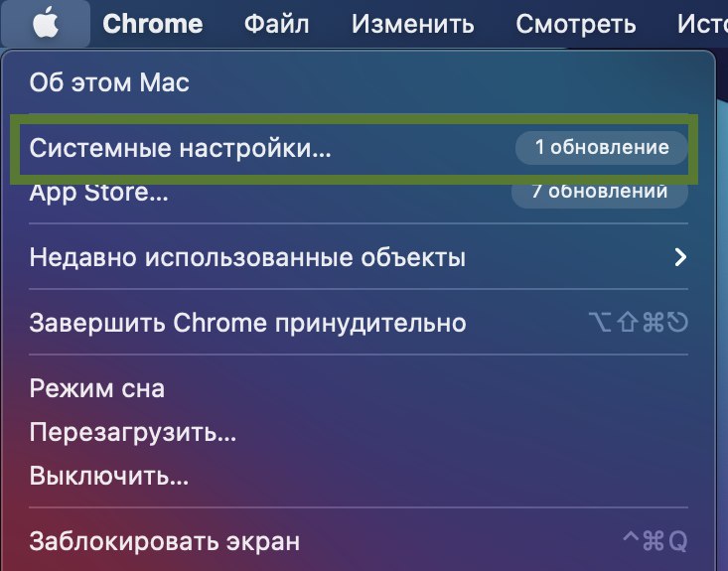
Task: Open the Изменить menu
Action: click(413, 24)
